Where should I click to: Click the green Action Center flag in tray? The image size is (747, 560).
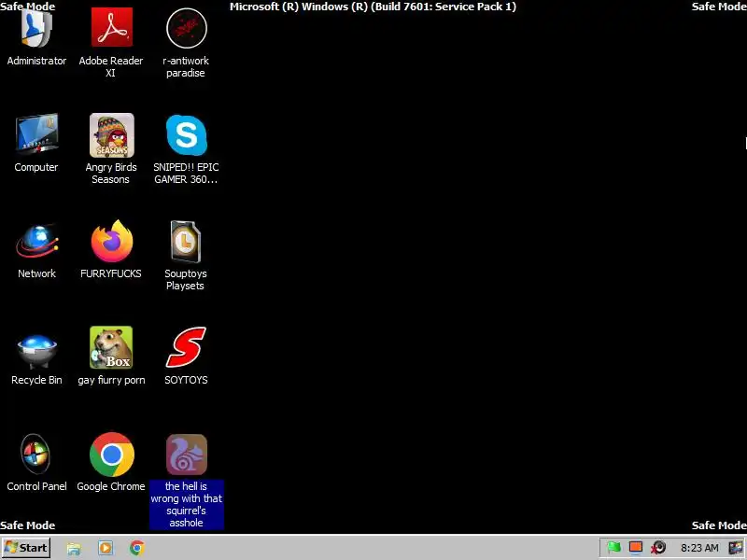pyautogui.click(x=614, y=548)
